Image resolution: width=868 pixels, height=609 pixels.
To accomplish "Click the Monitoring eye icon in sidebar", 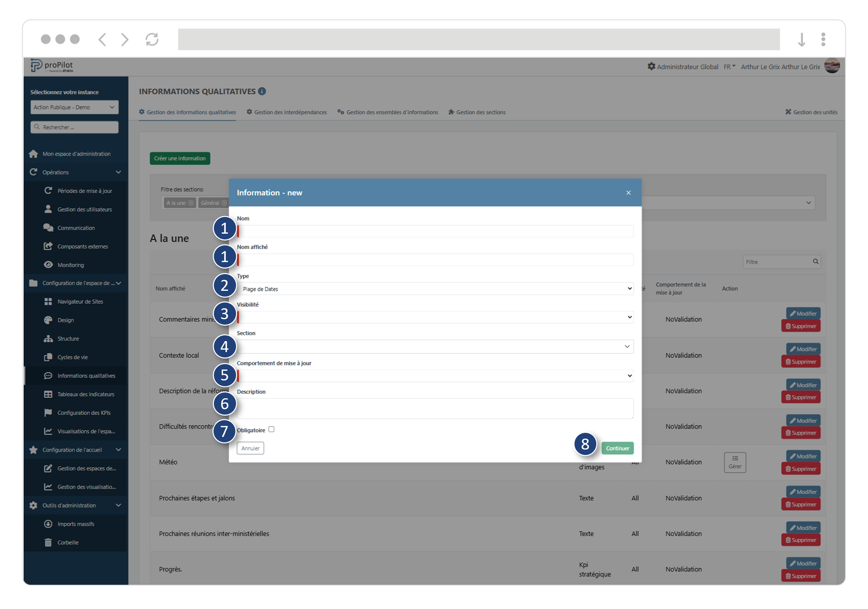I will [x=48, y=264].
